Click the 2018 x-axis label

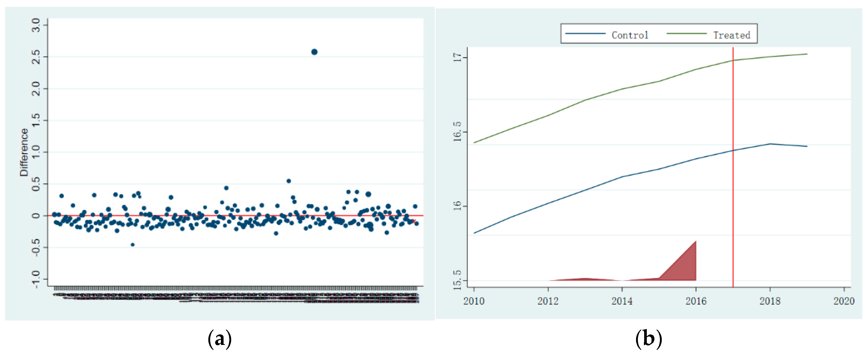770,301
